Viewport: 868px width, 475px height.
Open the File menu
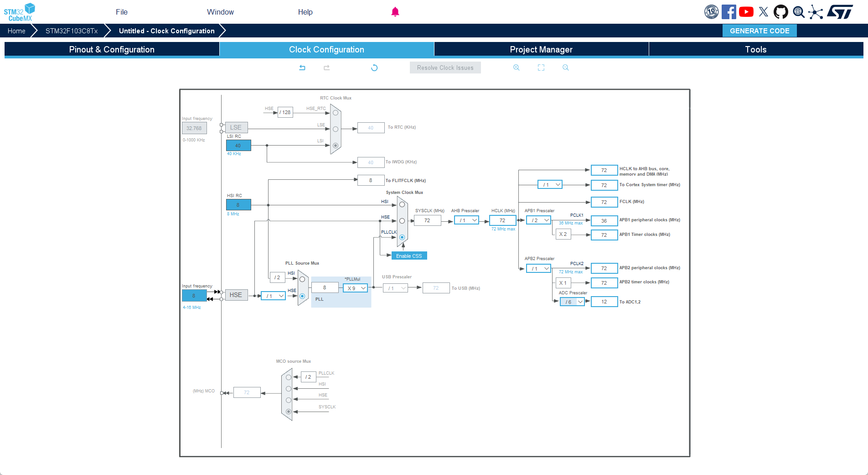[122, 12]
